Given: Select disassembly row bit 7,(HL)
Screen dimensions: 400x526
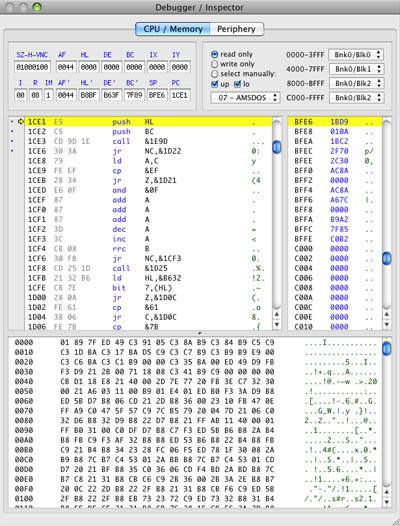Looking at the screenshot, I should pos(148,287).
